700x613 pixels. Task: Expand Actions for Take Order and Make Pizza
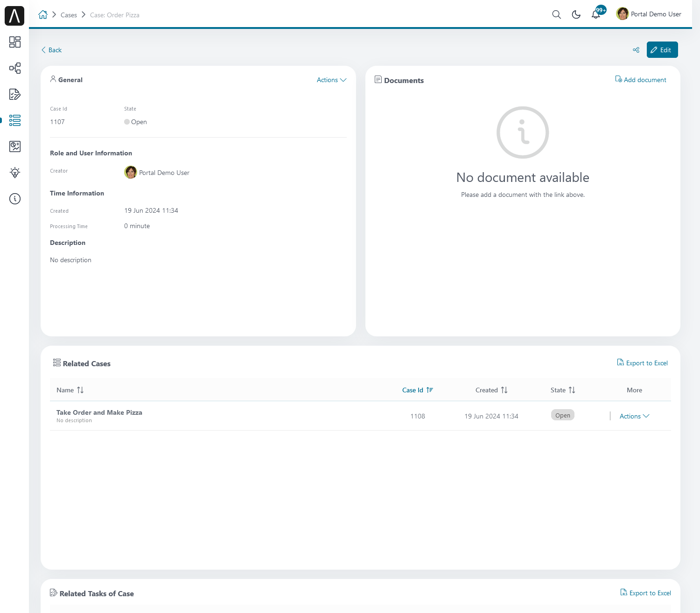(634, 416)
